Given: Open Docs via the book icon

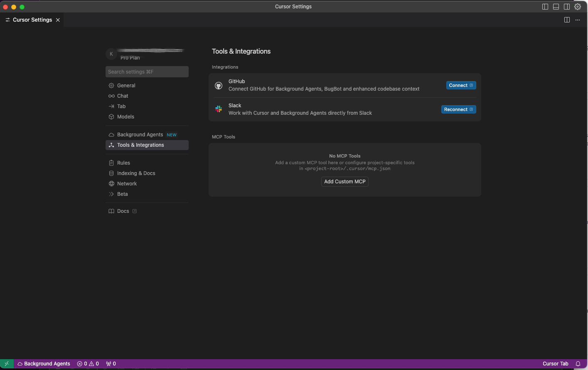Looking at the screenshot, I should click(x=111, y=211).
